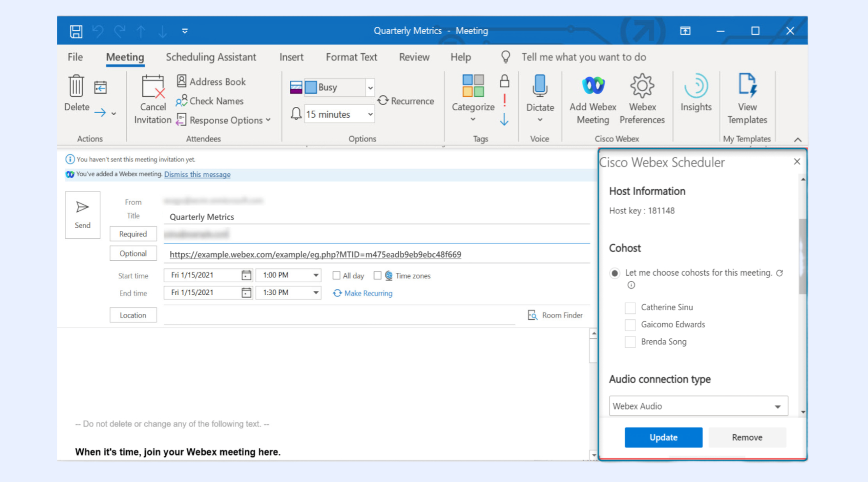
Task: Click Make Recurring link
Action: [x=363, y=293]
